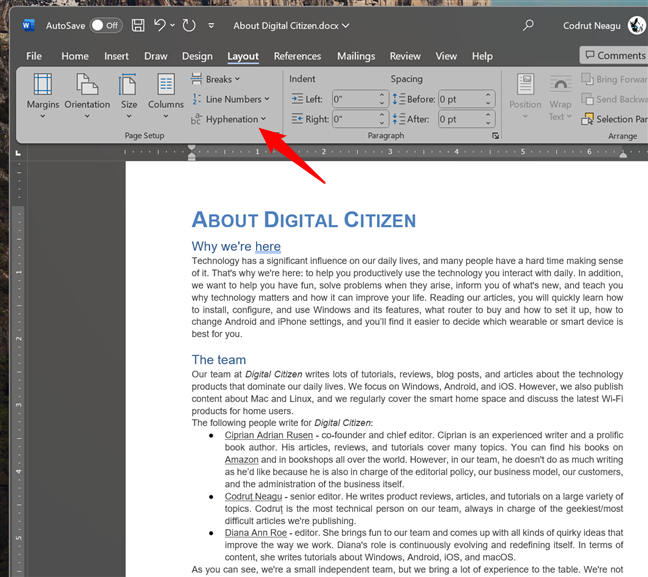Switch to the Insert tab
This screenshot has height=577, width=648.
pos(116,56)
